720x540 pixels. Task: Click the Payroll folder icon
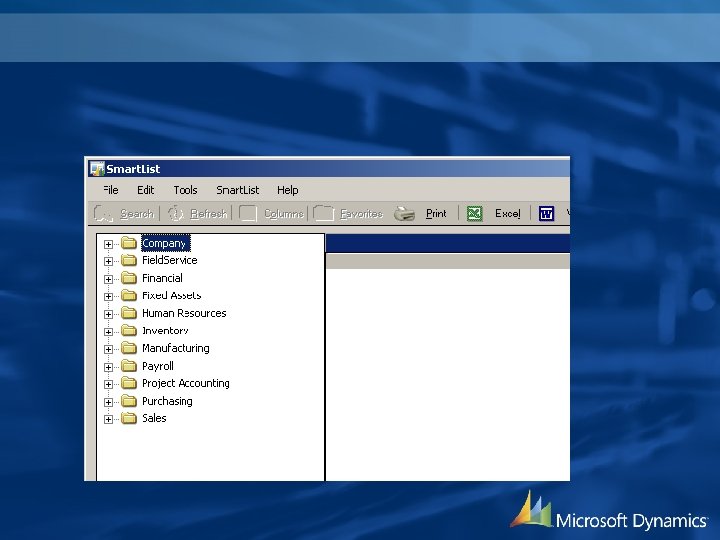[129, 366]
